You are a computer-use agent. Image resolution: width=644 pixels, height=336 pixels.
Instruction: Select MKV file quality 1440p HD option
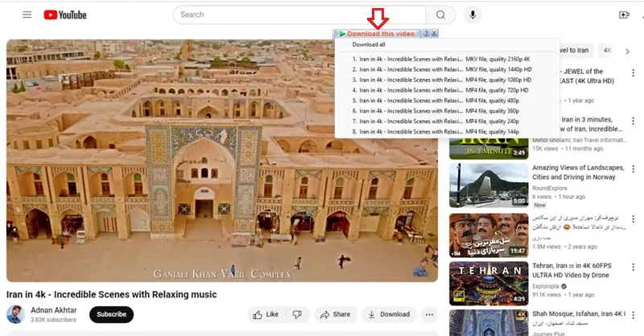pyautogui.click(x=441, y=69)
